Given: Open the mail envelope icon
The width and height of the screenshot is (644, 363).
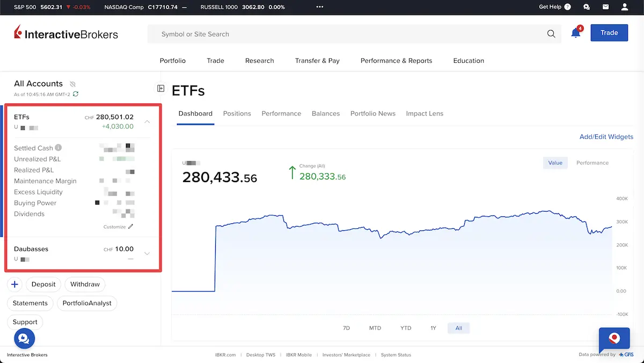Looking at the screenshot, I should click(605, 7).
